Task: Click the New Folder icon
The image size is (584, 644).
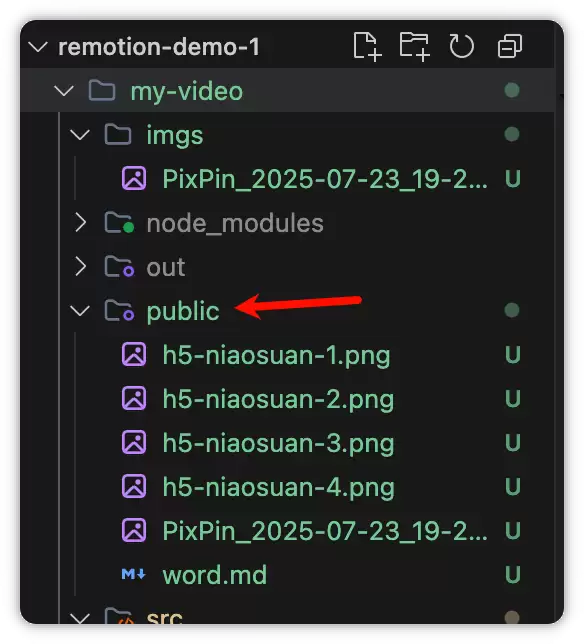Action: pos(414,46)
